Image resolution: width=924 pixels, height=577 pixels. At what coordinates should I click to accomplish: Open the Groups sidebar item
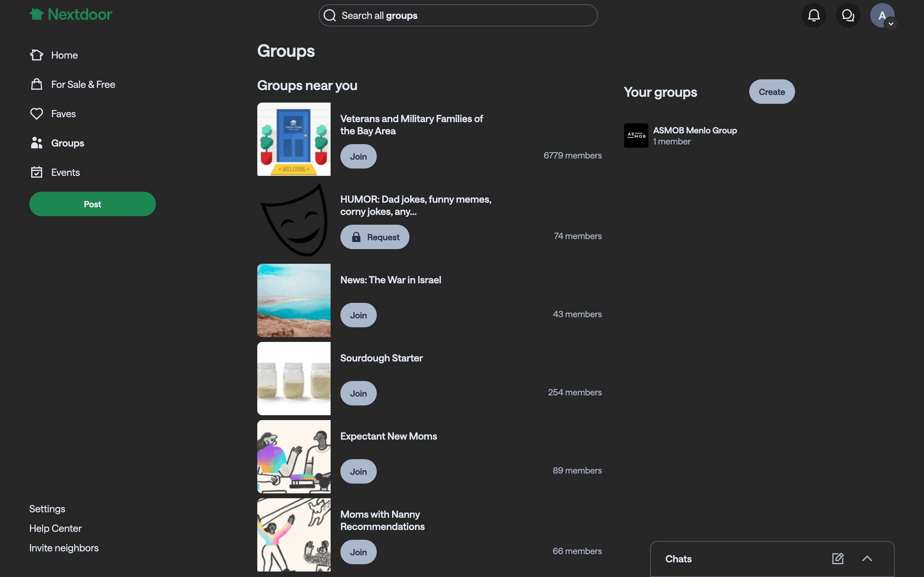coord(68,143)
